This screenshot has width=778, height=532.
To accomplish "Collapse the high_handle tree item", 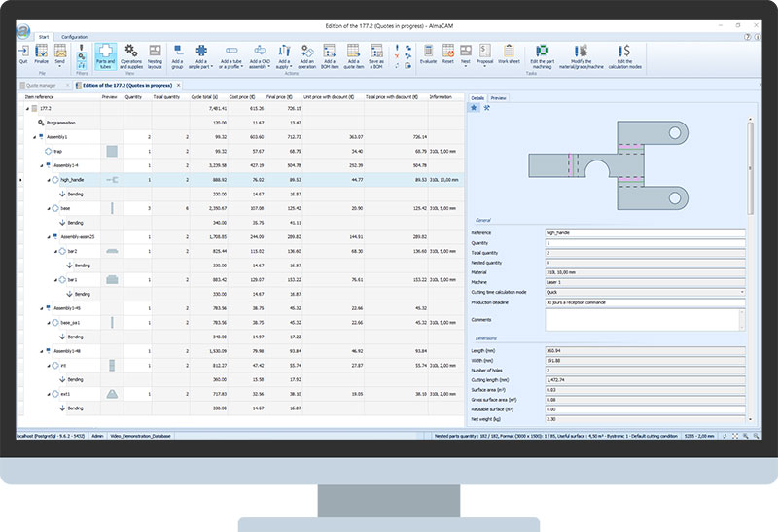I will point(50,180).
